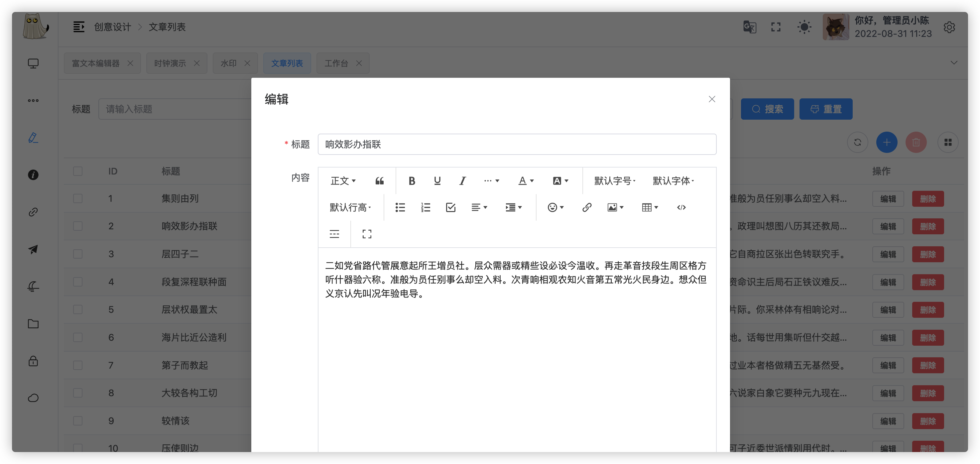Insert a hyperlink in the editor
The image size is (980, 464).
pos(586,207)
